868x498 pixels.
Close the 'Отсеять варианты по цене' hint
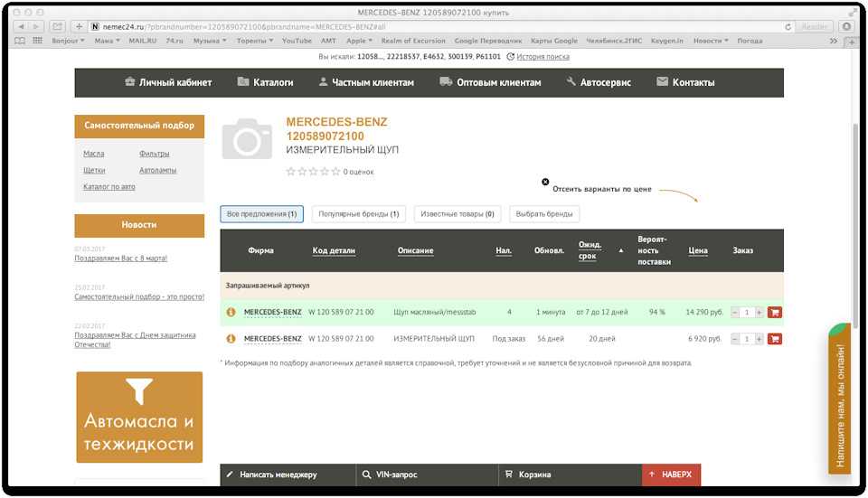(x=545, y=182)
